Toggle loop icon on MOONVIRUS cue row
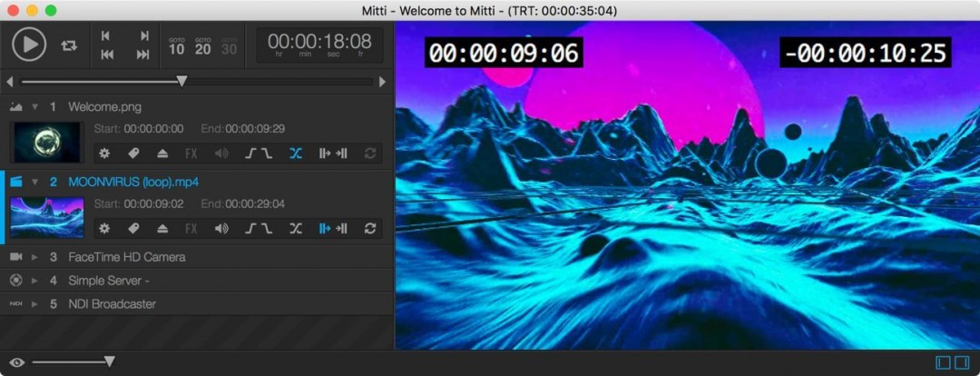This screenshot has height=376, width=980. [370, 228]
